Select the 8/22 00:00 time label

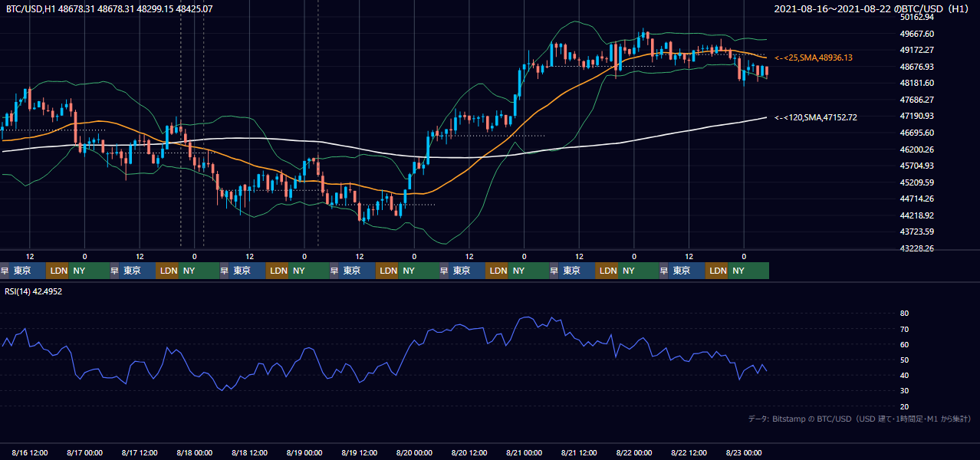click(634, 452)
